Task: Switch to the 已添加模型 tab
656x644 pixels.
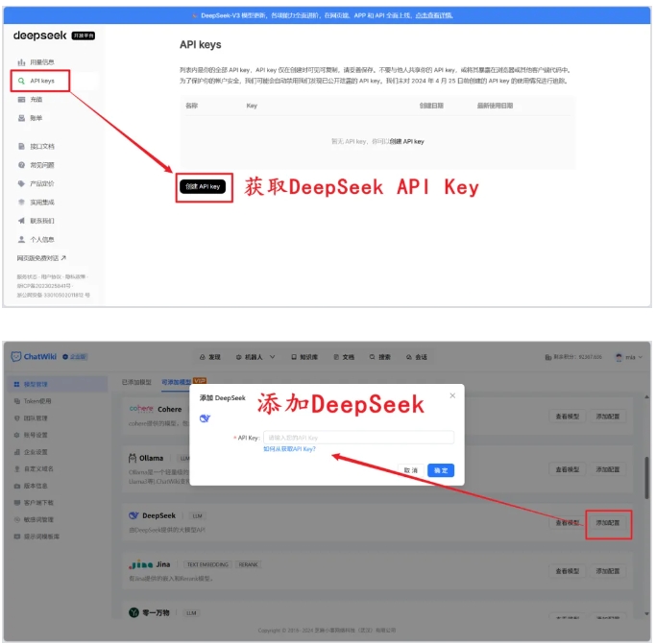Action: click(x=136, y=382)
